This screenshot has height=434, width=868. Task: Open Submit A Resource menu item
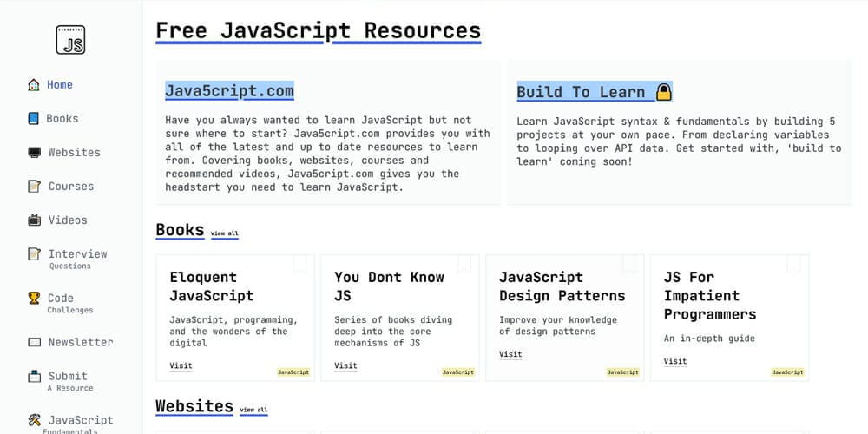click(68, 381)
